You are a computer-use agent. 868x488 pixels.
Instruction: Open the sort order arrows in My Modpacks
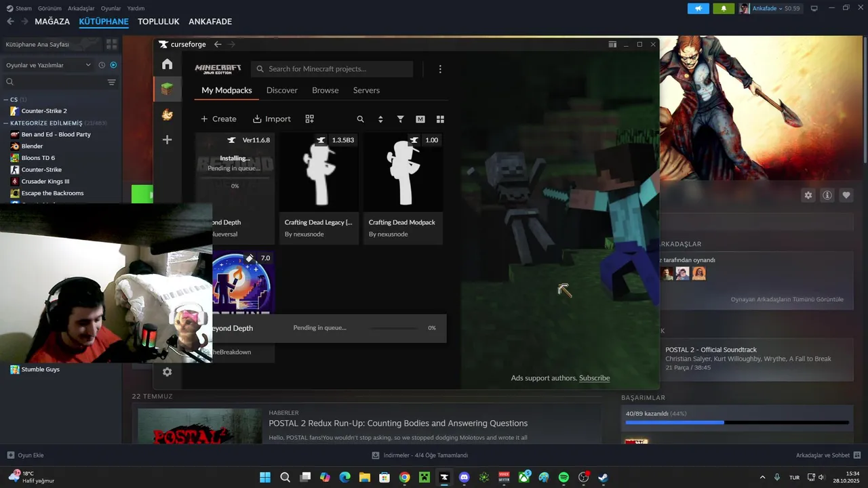click(x=380, y=119)
